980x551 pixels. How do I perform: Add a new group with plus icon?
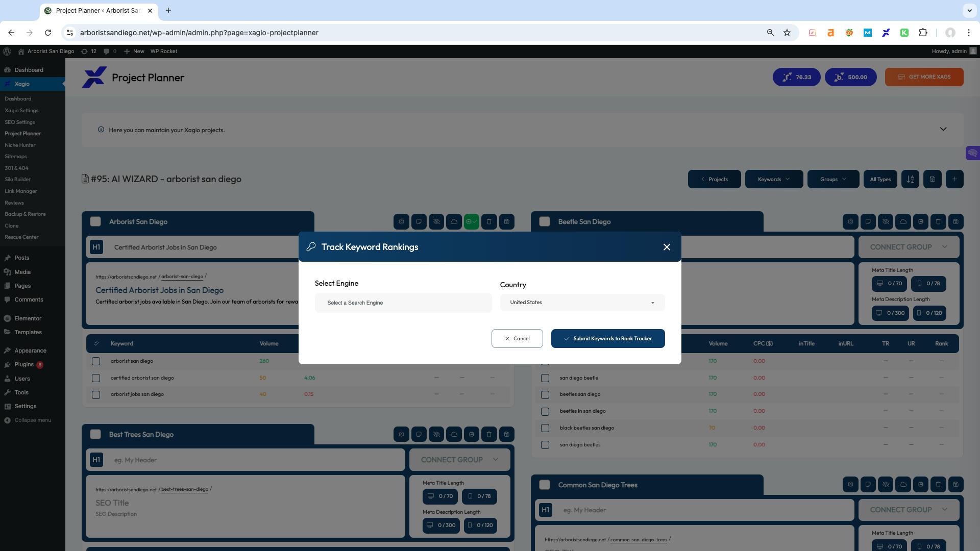tap(954, 179)
